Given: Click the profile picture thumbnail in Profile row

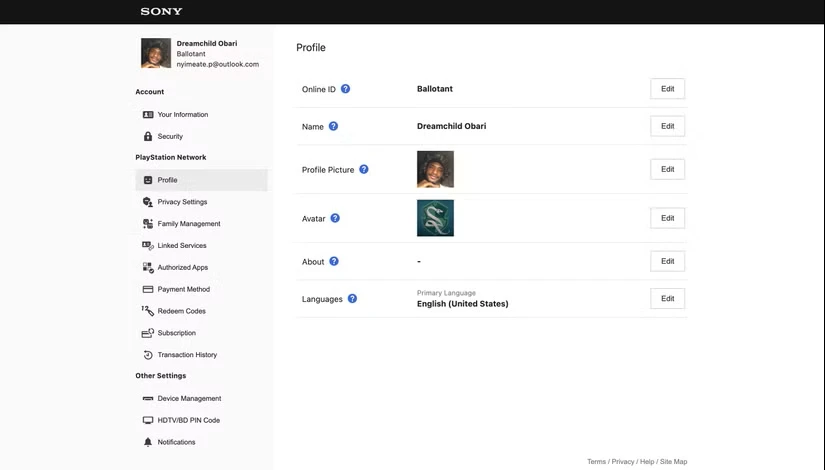Looking at the screenshot, I should point(435,169).
